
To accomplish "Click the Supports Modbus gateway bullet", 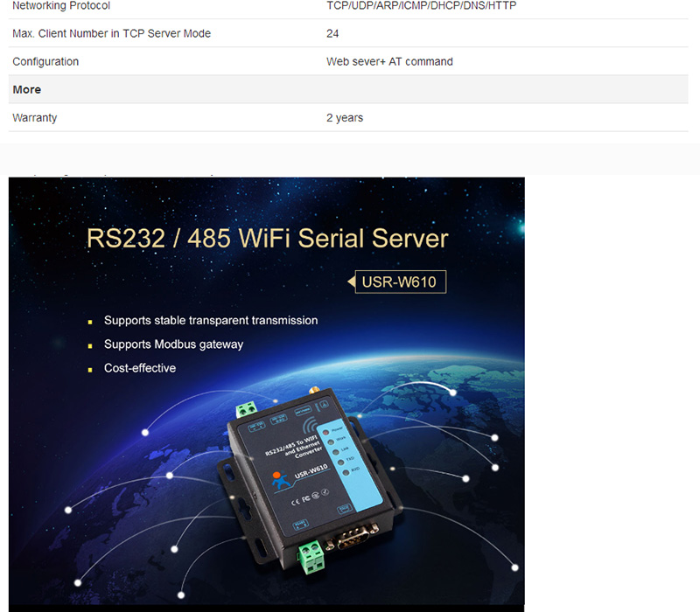I will [x=173, y=344].
